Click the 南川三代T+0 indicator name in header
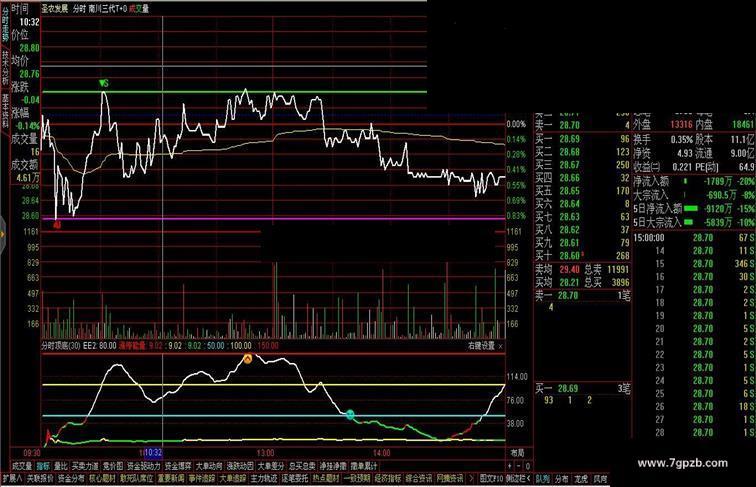 [106, 9]
